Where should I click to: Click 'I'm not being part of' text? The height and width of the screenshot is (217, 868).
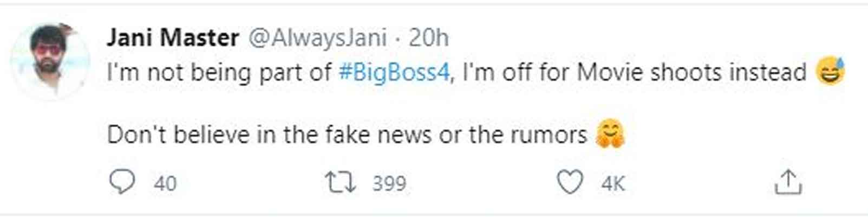click(219, 73)
